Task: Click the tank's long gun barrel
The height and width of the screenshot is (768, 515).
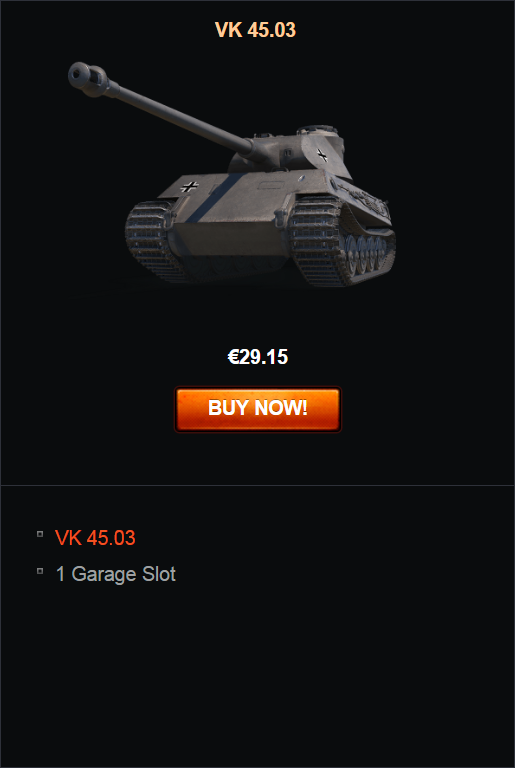Action: coord(180,116)
